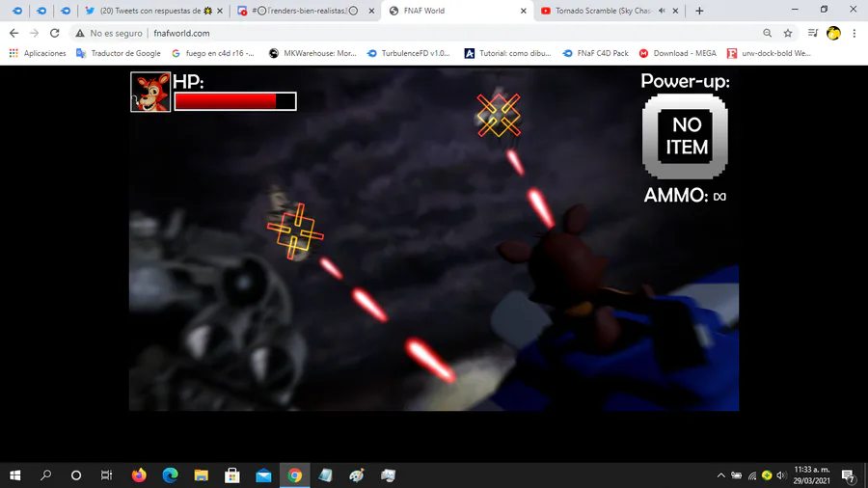Open the MKWarehouse bookmark
The width and height of the screenshot is (868, 488).
pyautogui.click(x=312, y=53)
